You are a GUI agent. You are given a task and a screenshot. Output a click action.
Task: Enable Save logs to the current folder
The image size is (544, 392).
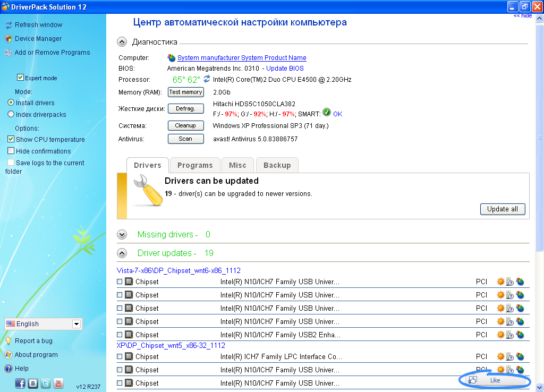[11, 163]
